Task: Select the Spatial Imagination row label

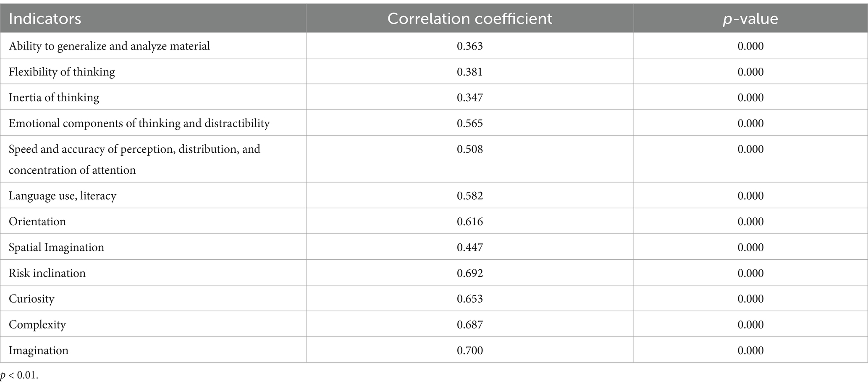Action: pos(56,248)
